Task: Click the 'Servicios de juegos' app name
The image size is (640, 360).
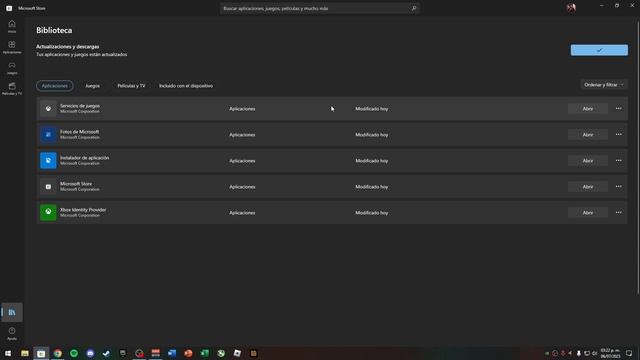Action: point(80,106)
